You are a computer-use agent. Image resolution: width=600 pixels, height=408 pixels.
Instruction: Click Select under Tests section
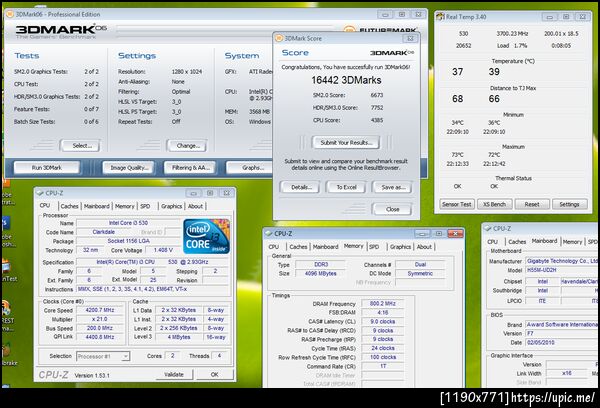81,146
